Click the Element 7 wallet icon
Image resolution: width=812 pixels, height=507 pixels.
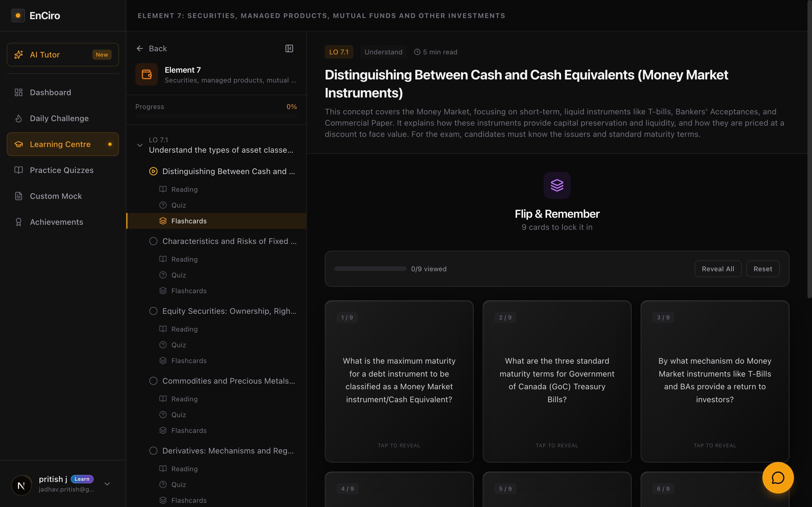pos(147,74)
